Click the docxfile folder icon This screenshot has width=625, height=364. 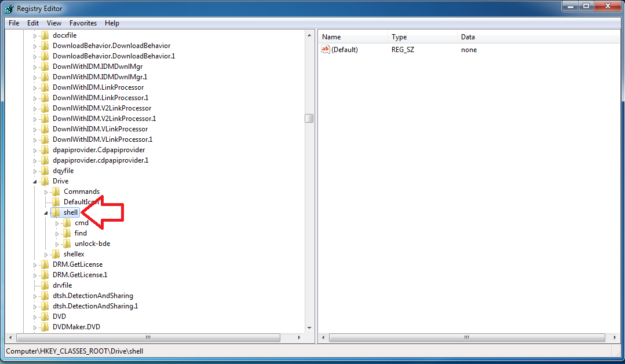pyautogui.click(x=45, y=35)
